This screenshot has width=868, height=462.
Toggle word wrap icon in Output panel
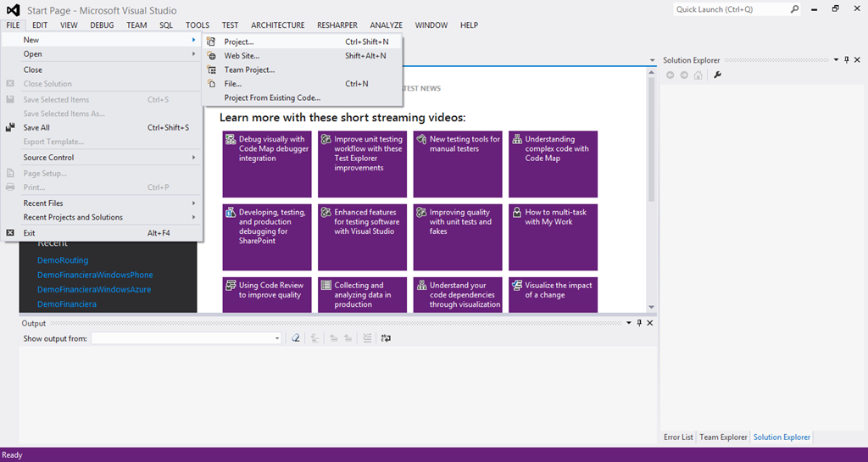coord(386,338)
